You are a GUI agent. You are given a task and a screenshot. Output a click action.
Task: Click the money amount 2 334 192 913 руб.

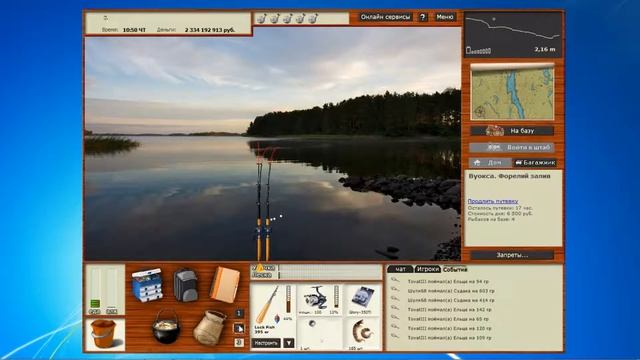click(x=210, y=30)
